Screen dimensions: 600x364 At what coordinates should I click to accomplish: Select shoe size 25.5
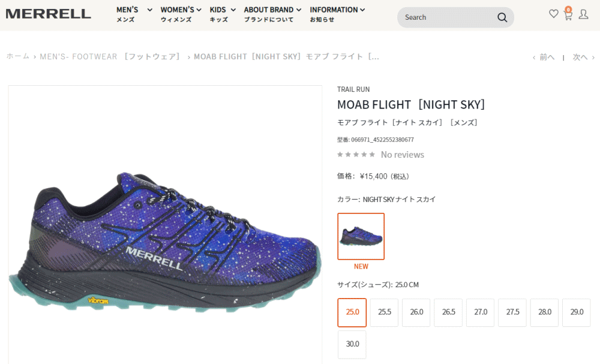point(384,312)
